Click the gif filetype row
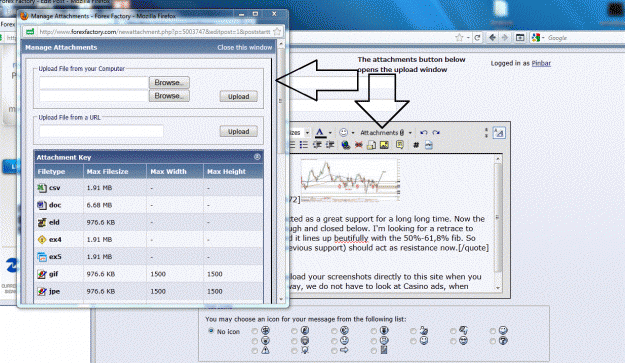Image resolution: width=625 pixels, height=363 pixels. coord(149,274)
